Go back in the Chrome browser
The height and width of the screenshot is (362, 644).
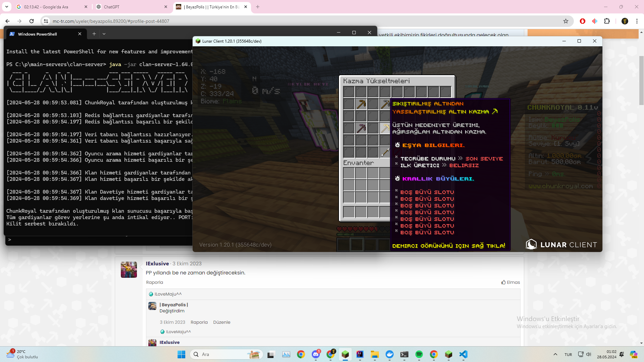click(x=7, y=21)
